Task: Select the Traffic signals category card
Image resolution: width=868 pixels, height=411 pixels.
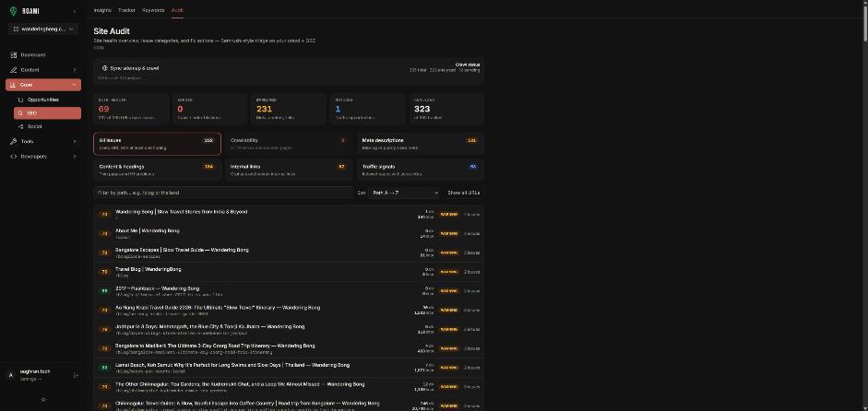Action: point(420,170)
